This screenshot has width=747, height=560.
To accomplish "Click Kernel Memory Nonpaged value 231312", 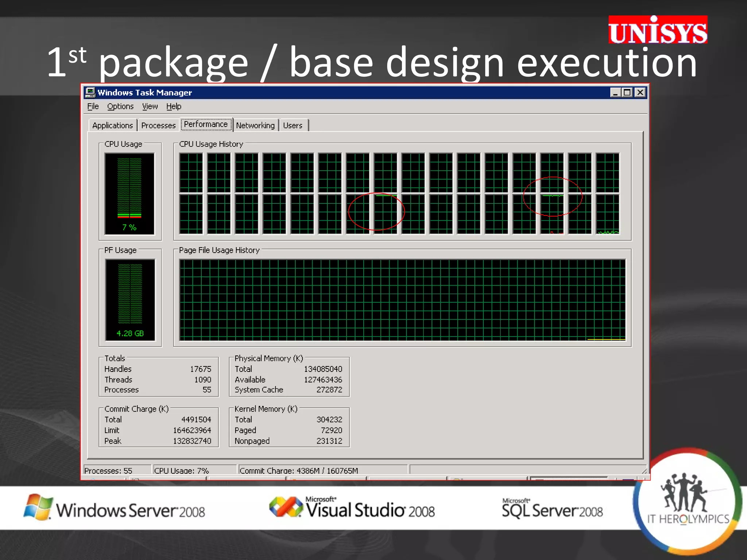I will [329, 441].
